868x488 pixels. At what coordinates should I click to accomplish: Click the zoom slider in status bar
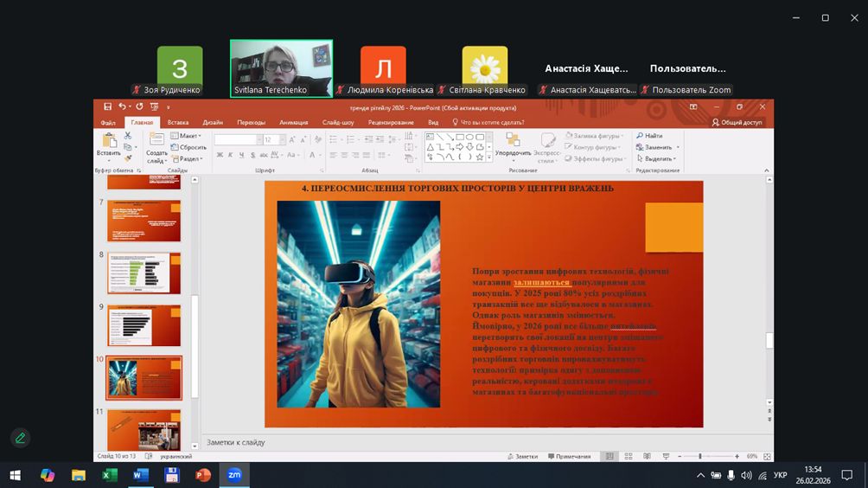click(x=700, y=456)
